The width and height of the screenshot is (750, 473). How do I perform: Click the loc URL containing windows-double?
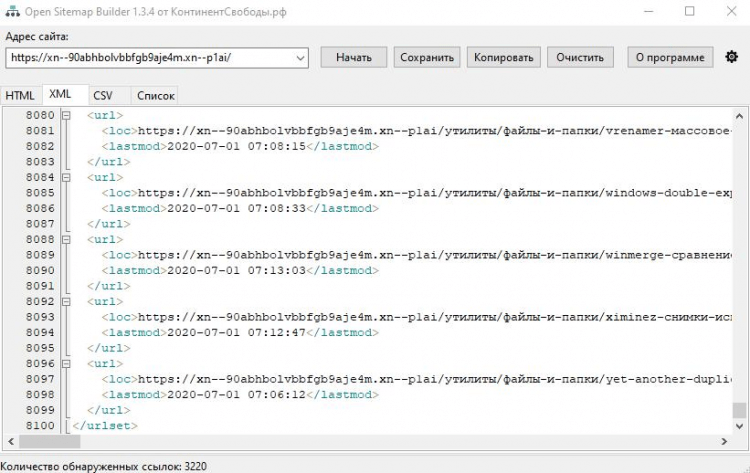[x=434, y=193]
